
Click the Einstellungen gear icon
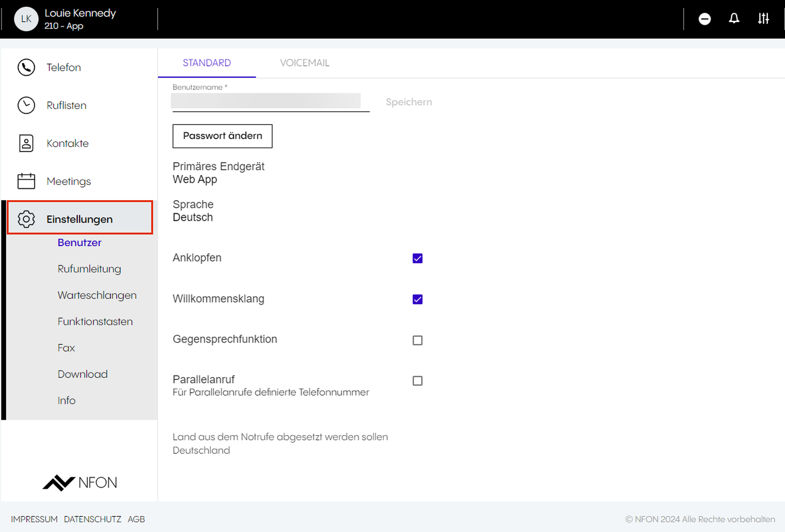click(26, 219)
